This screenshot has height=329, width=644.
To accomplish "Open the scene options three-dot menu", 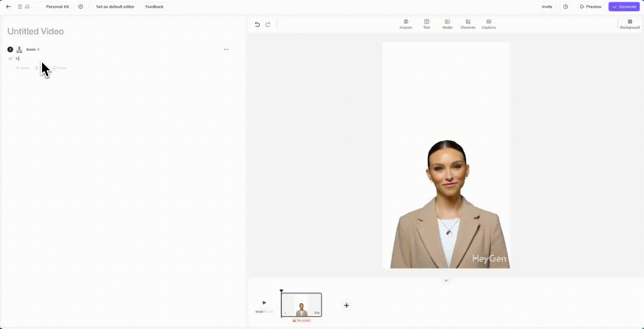I will click(x=226, y=49).
